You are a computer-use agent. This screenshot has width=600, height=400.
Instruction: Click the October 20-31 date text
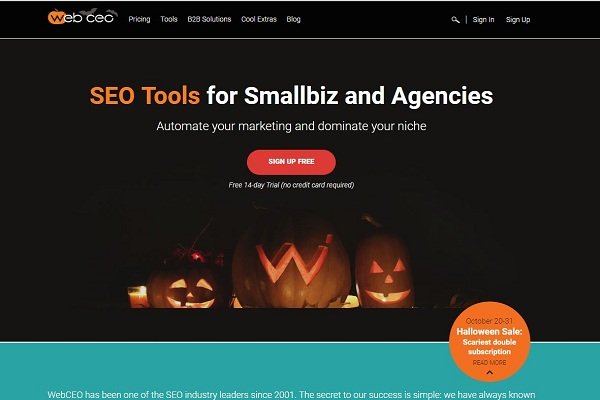pyautogui.click(x=489, y=321)
